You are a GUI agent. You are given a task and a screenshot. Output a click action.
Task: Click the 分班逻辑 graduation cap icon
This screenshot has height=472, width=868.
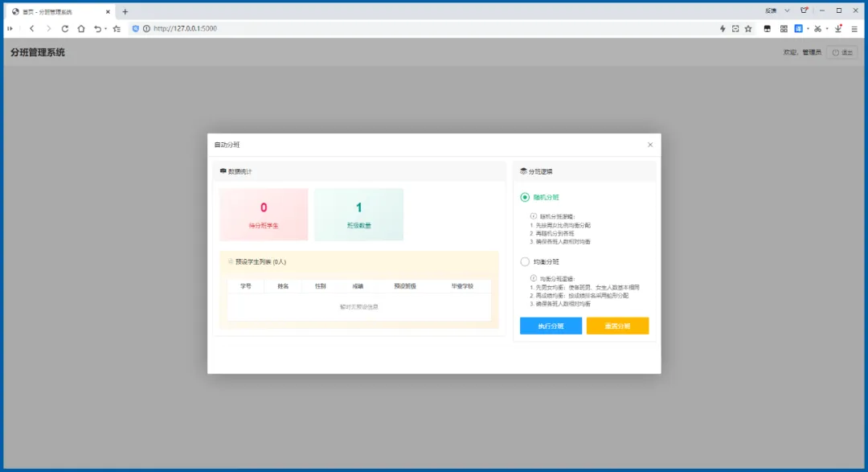click(523, 171)
